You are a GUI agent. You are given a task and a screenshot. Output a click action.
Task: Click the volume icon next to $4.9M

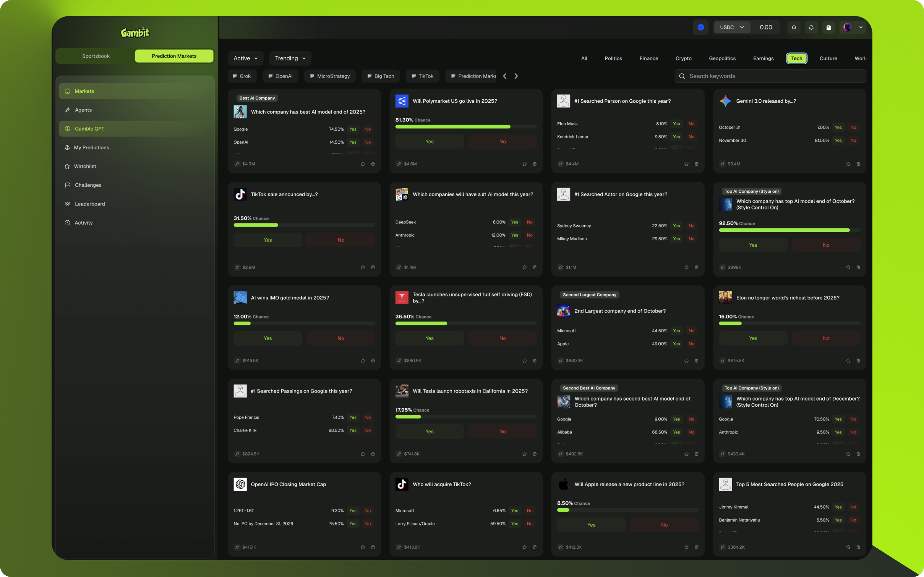pos(237,164)
